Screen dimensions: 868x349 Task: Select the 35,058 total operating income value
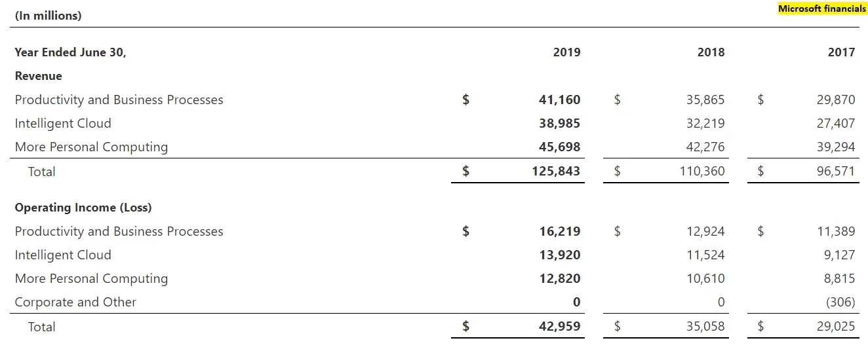705,326
